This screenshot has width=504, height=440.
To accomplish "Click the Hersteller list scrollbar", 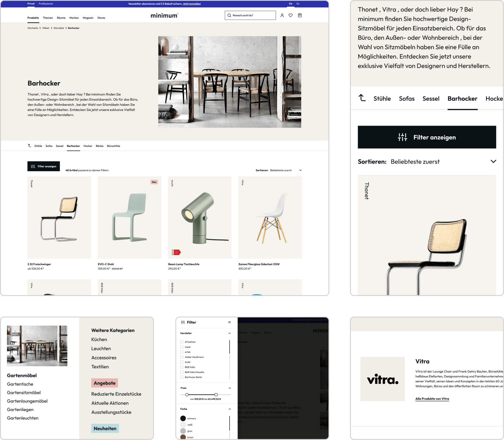I will tap(229, 347).
